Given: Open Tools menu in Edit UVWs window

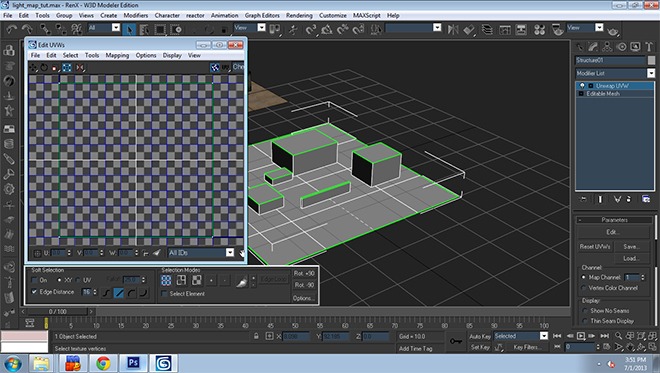Looking at the screenshot, I should [92, 55].
